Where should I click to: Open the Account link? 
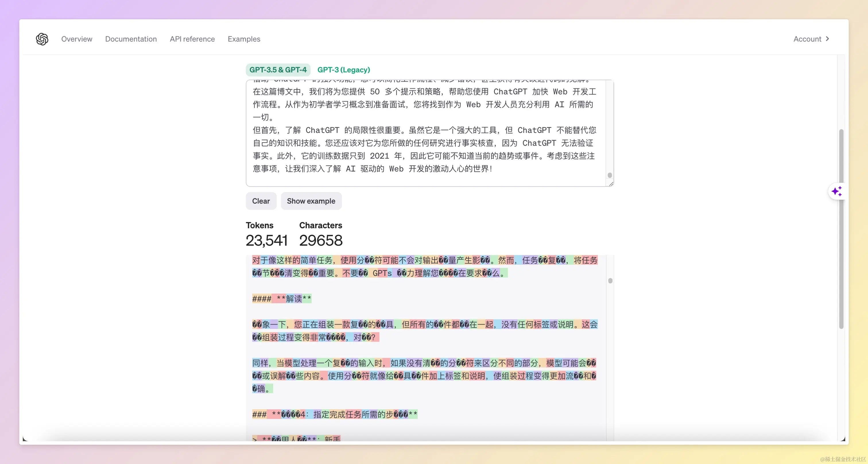pyautogui.click(x=807, y=39)
